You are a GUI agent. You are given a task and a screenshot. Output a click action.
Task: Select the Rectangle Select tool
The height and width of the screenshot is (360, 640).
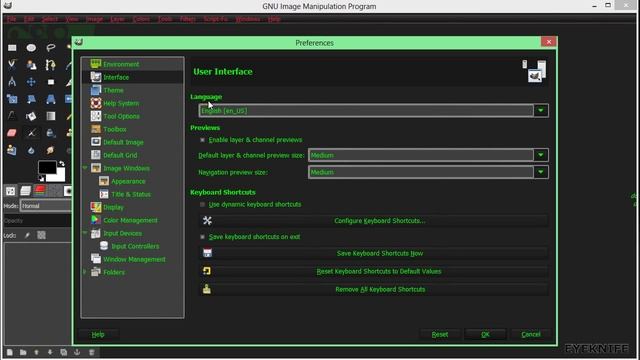pos(12,48)
